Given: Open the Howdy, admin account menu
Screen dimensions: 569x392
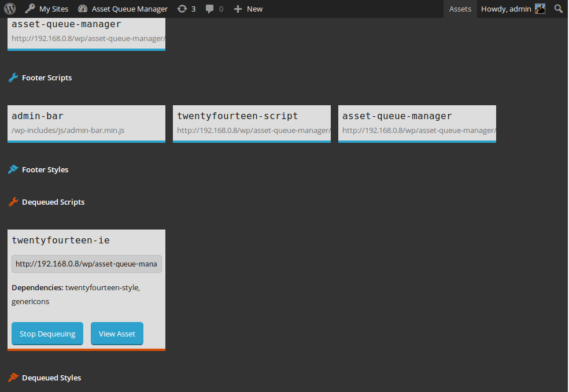Looking at the screenshot, I should pos(507,9).
